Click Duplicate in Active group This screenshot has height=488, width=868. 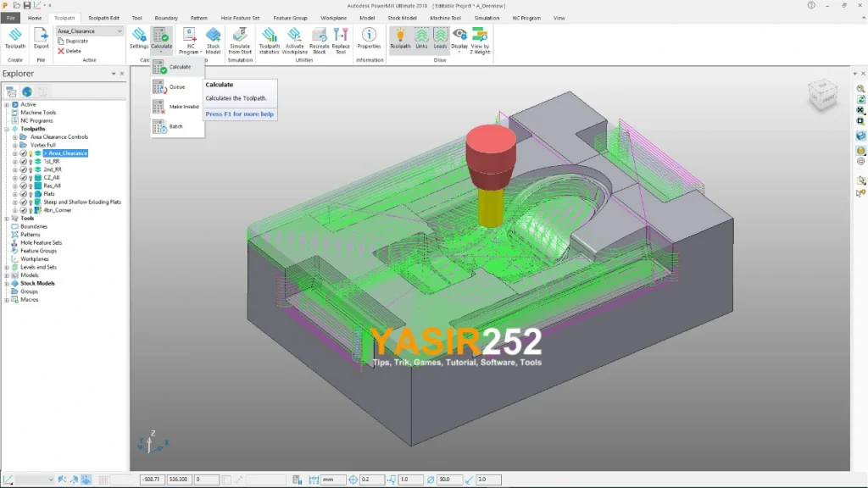coord(73,41)
